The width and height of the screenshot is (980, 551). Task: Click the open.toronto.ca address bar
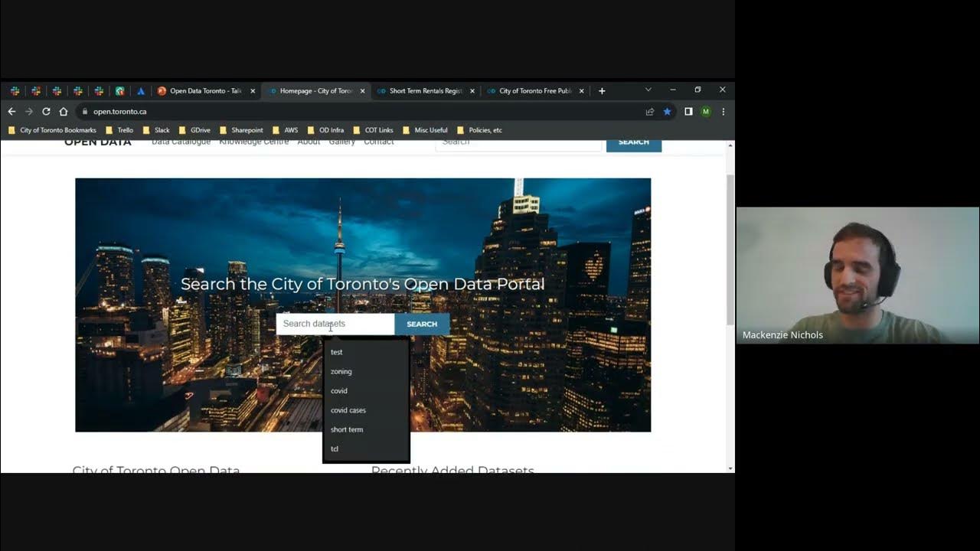point(360,112)
